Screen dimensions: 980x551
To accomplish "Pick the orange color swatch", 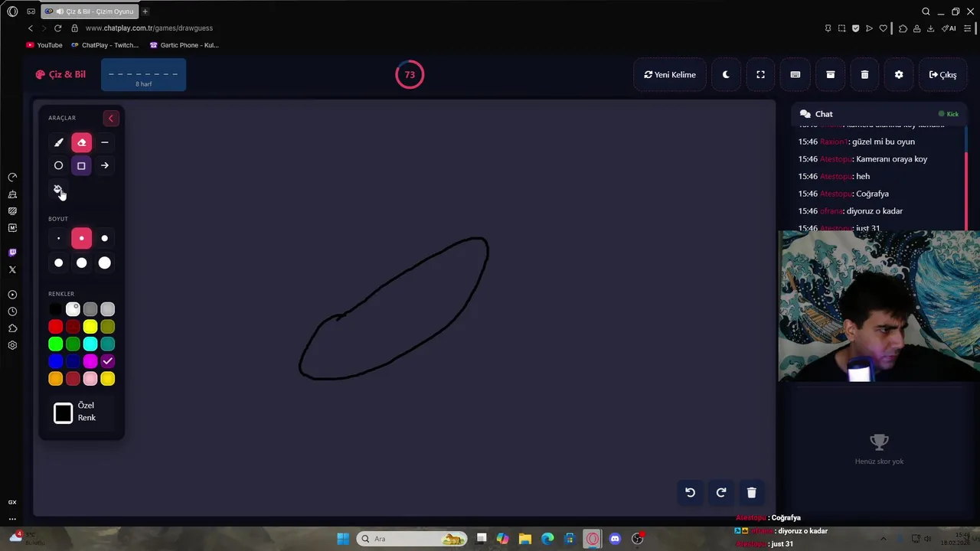I will point(55,379).
